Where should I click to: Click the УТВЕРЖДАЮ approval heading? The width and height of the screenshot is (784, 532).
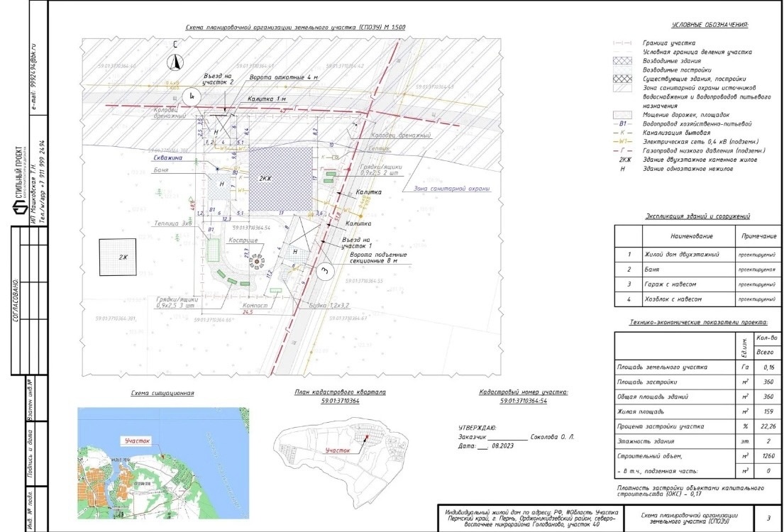tap(477, 428)
